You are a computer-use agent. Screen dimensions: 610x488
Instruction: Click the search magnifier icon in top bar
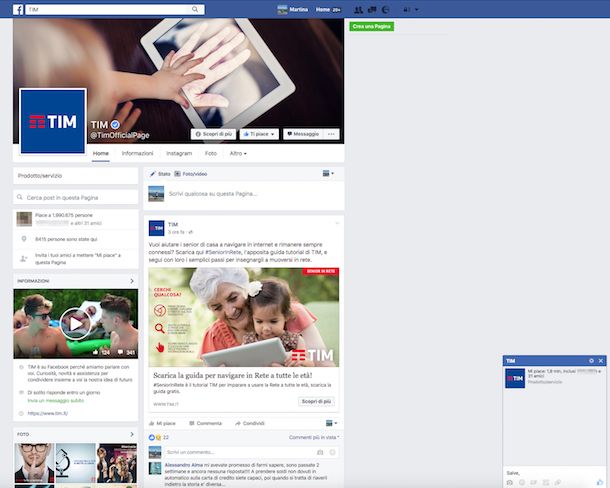click(x=195, y=9)
